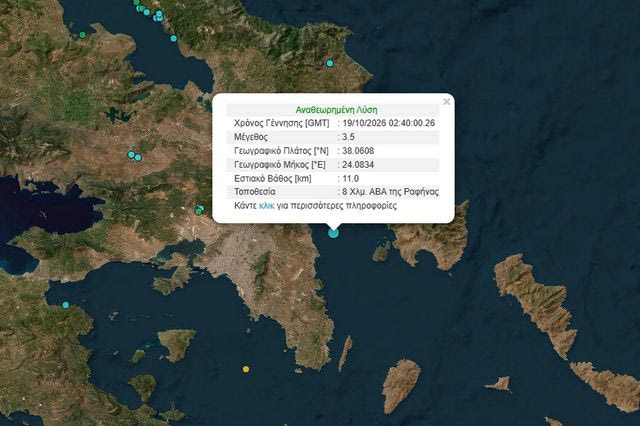The height and width of the screenshot is (426, 640).
Task: Select the yellow earthquake marker in the sea
Action: 246,369
